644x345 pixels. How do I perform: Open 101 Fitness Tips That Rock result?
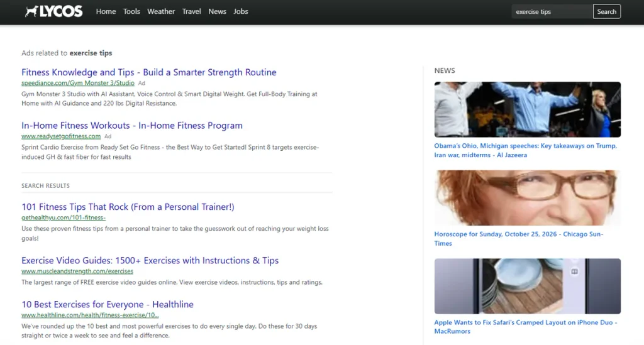[x=128, y=207]
